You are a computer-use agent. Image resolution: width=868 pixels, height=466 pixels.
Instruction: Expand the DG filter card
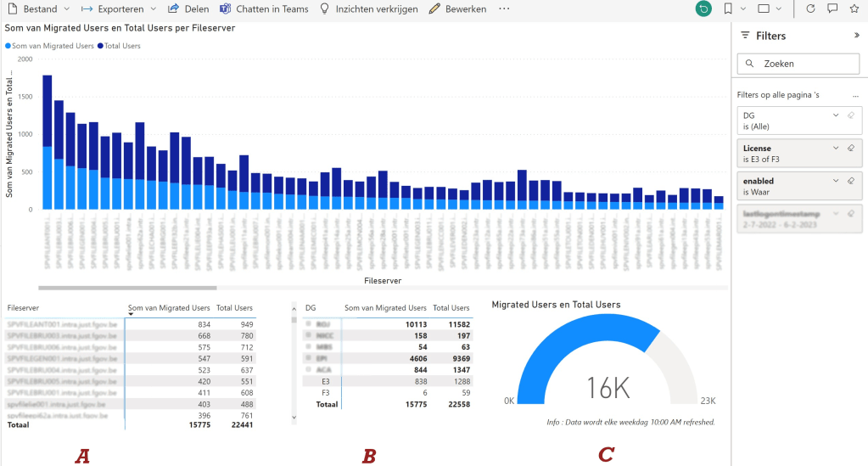836,115
